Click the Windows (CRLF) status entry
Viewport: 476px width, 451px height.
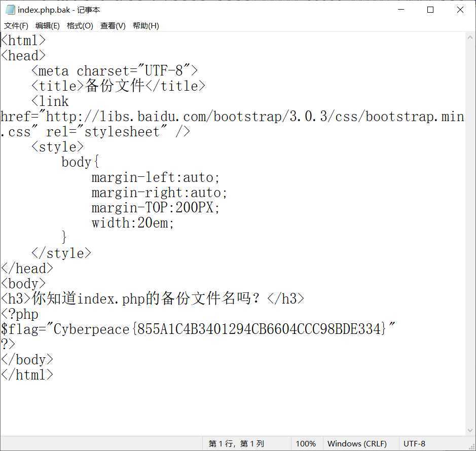pos(357,444)
